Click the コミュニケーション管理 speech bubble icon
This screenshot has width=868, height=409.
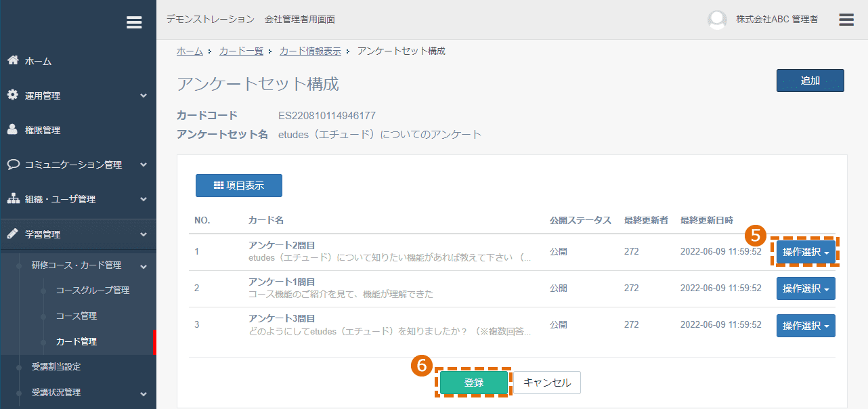(x=13, y=164)
